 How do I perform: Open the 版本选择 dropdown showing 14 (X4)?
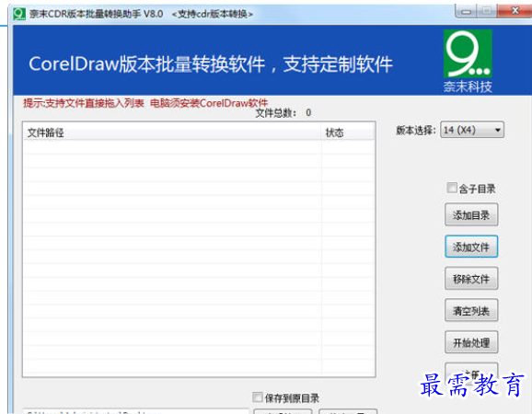pos(472,130)
